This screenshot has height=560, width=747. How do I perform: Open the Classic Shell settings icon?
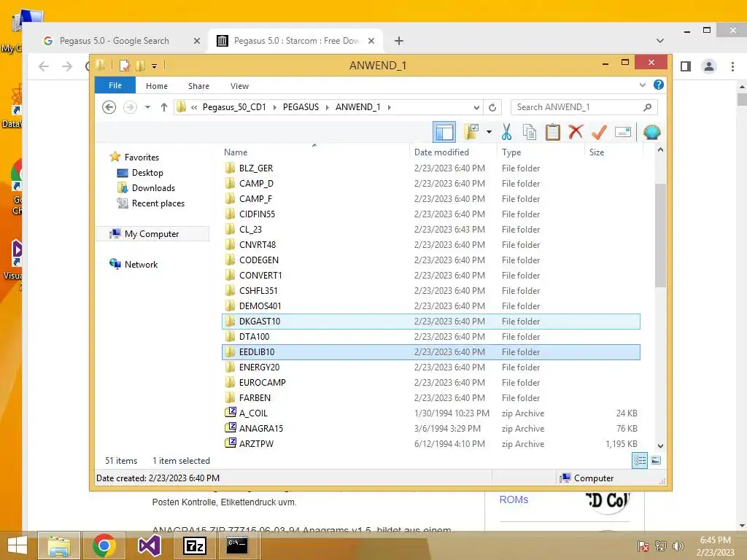(651, 132)
